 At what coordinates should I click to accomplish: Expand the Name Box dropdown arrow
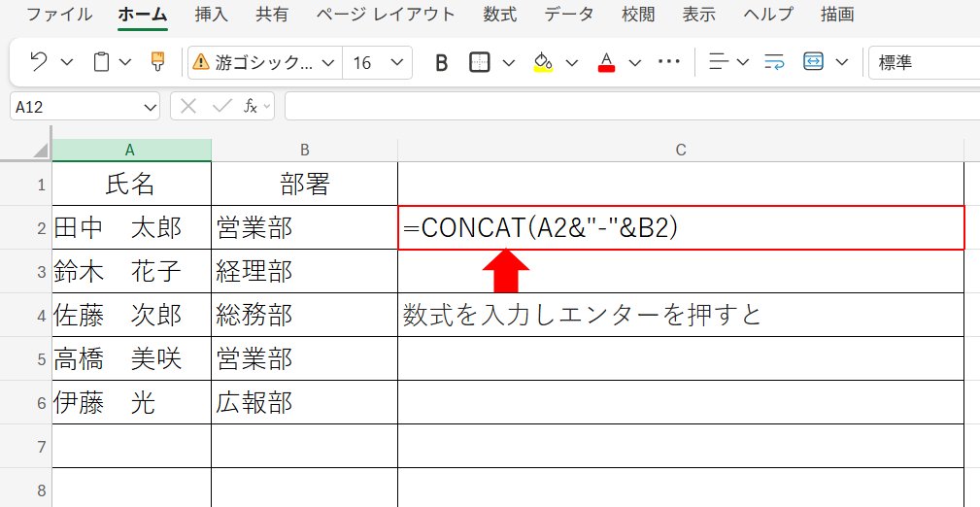(150, 107)
